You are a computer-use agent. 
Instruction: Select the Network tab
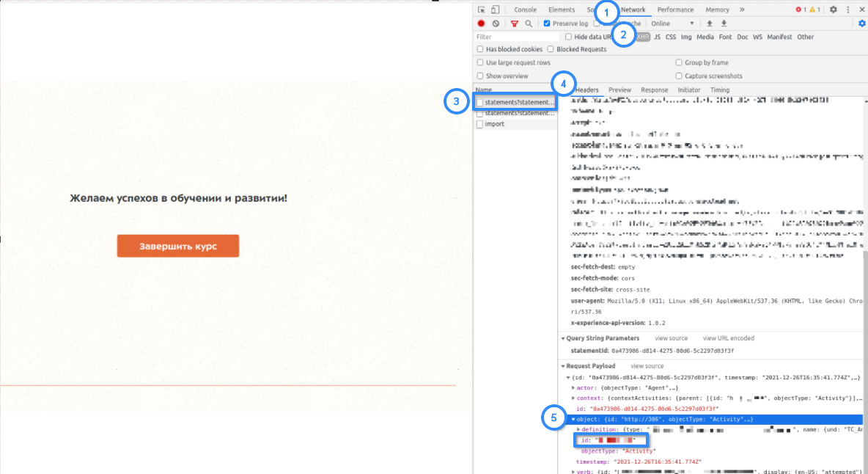(633, 10)
